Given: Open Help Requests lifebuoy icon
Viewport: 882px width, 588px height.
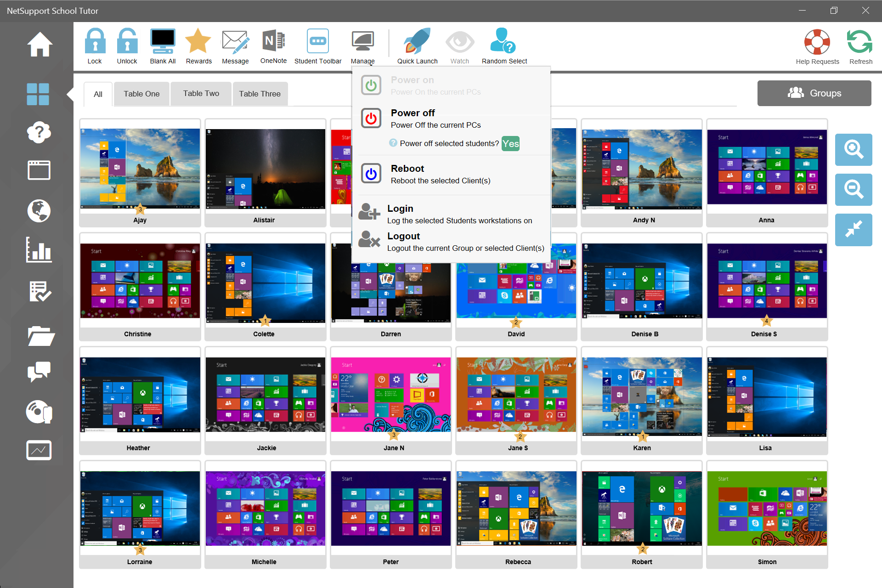Looking at the screenshot, I should click(x=817, y=43).
